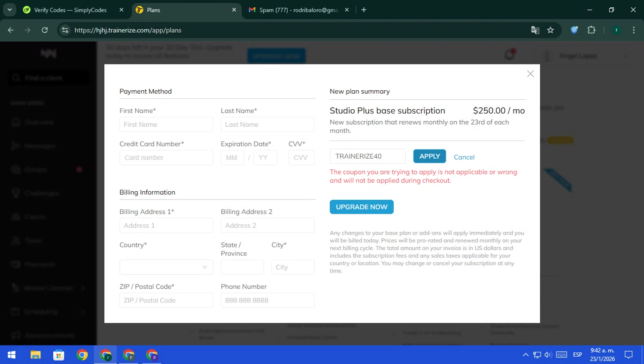This screenshot has height=364, width=644.
Task: Click the Google Translate icon
Action: [x=535, y=30]
